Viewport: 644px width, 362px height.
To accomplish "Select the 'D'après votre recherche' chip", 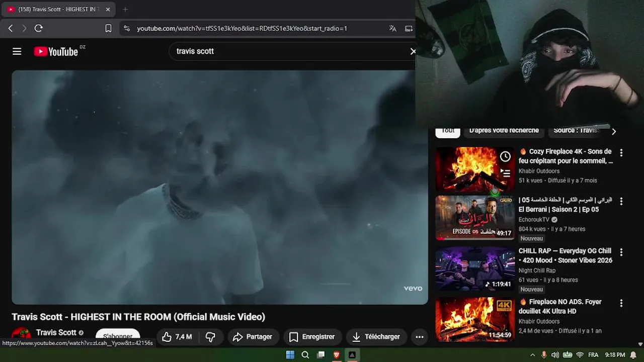I will pyautogui.click(x=504, y=131).
